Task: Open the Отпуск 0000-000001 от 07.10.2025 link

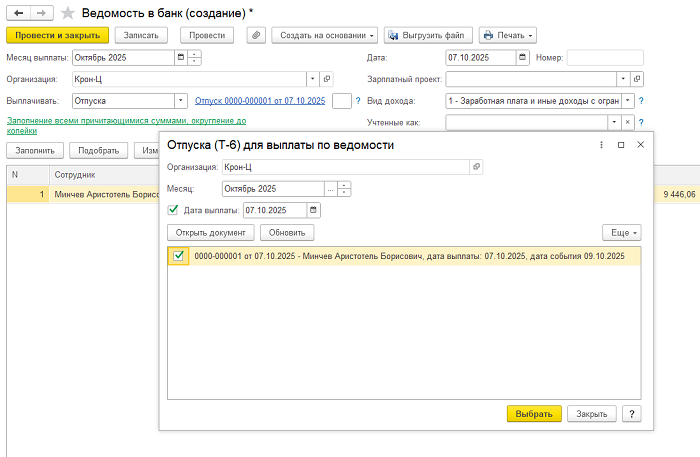Action: pos(259,101)
